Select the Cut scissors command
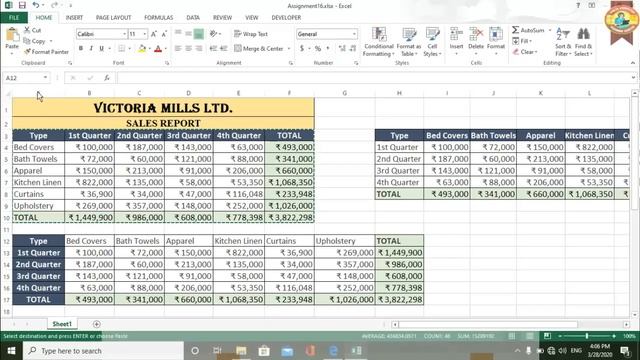 point(33,30)
